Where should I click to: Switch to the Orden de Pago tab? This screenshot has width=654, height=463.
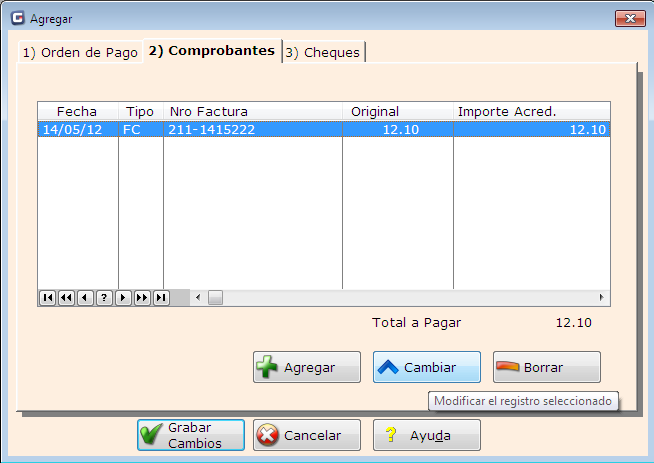click(x=80, y=53)
